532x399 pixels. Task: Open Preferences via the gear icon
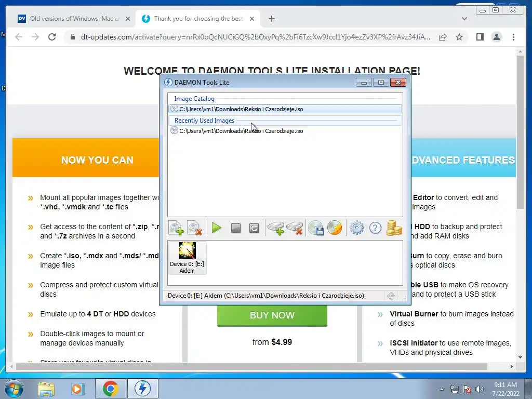pyautogui.click(x=356, y=228)
